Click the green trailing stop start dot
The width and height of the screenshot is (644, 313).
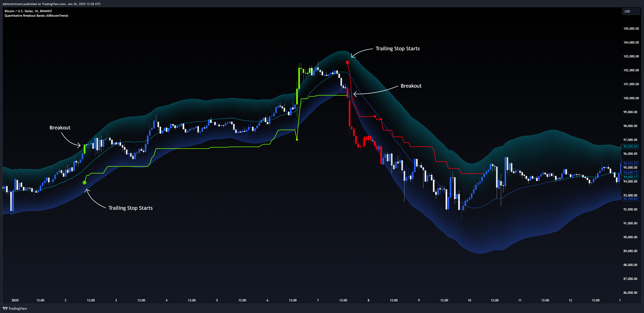pyautogui.click(x=84, y=183)
